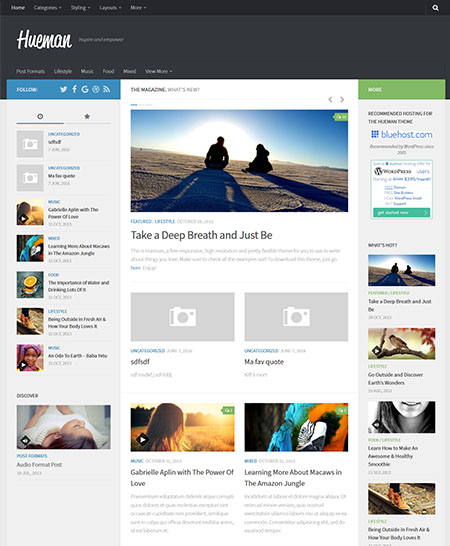Show previous slide with left arrow
Image resolution: width=450 pixels, height=546 pixels.
330,100
